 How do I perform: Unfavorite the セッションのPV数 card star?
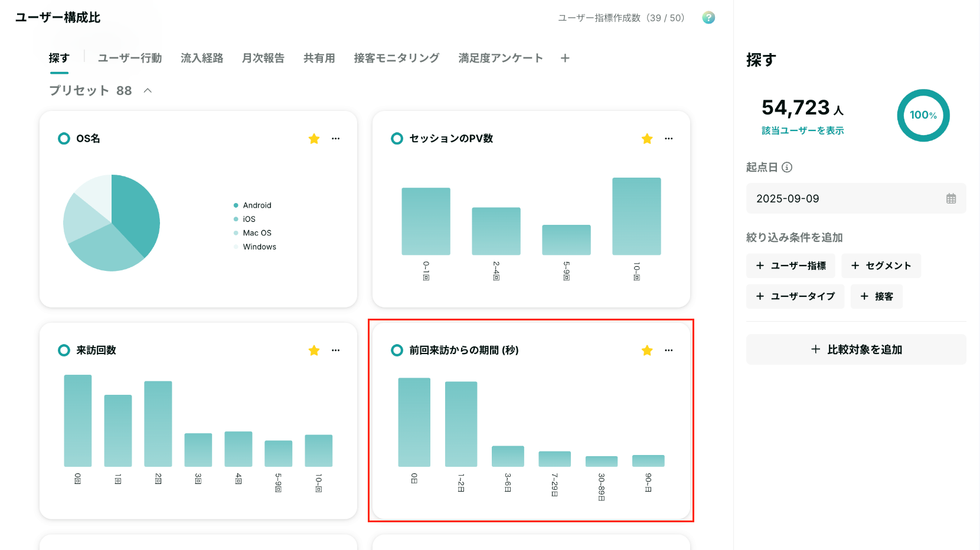coord(647,139)
